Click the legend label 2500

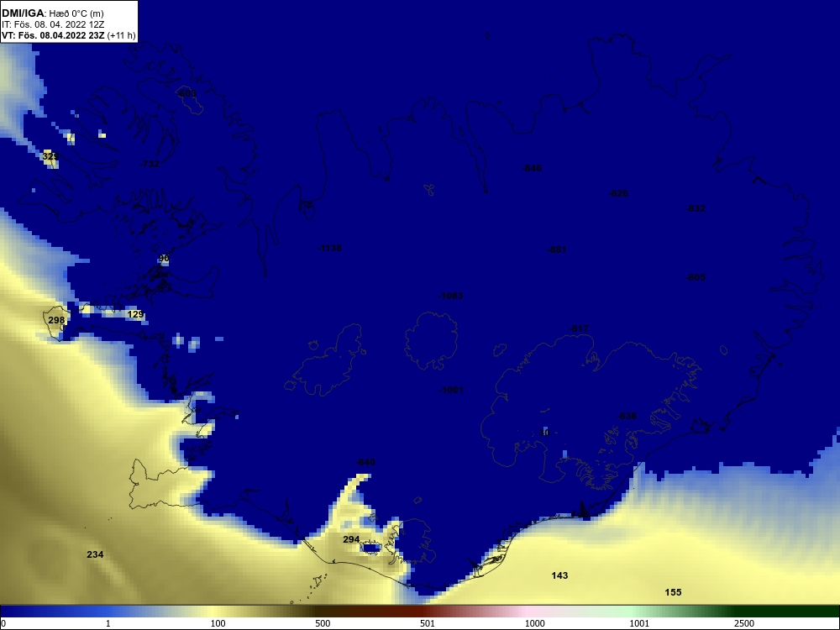coord(744,623)
